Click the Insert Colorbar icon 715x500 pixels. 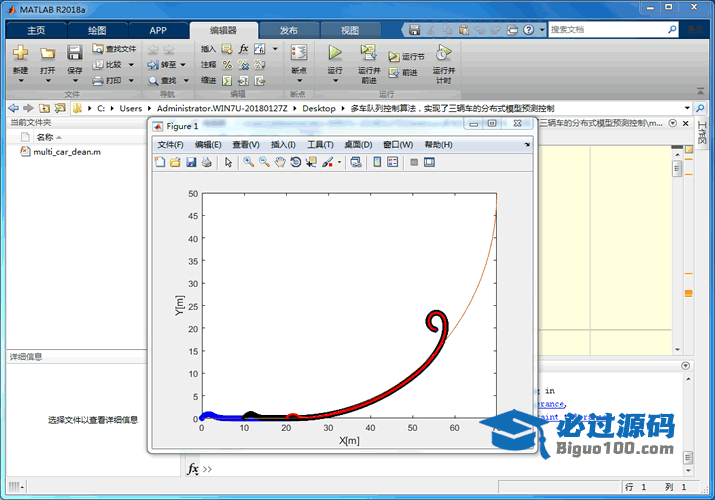377,162
